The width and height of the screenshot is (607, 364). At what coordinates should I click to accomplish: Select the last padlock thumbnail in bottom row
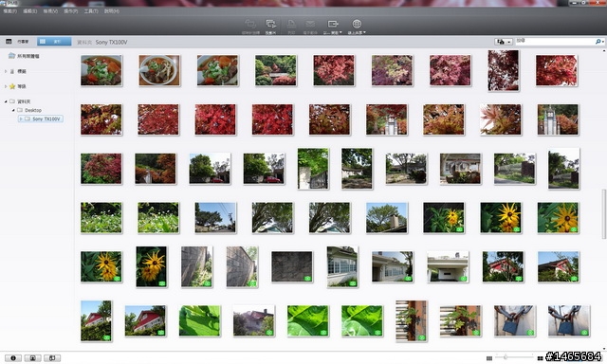click(569, 320)
